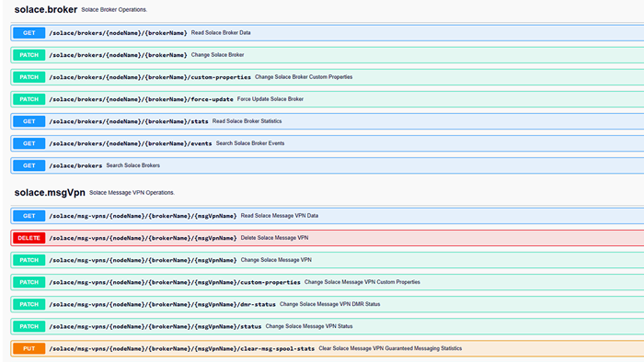Expand the solace.msgVpn section header

(x=50, y=192)
